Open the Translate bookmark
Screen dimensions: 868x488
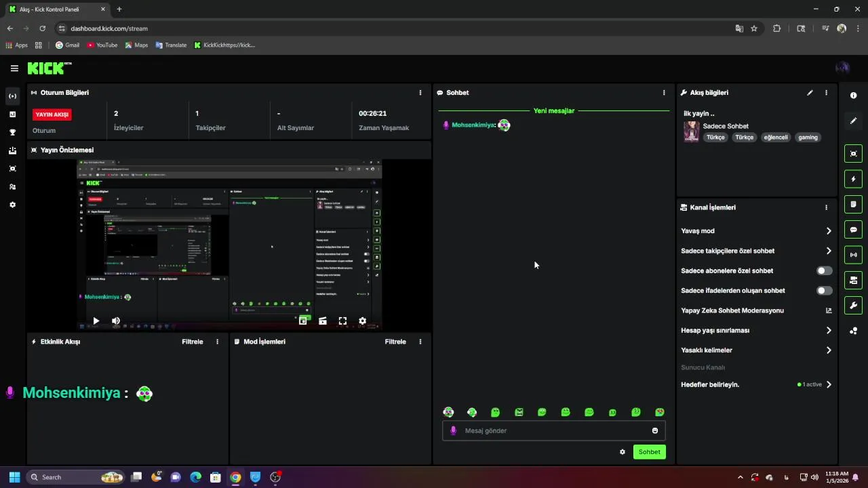pos(171,45)
